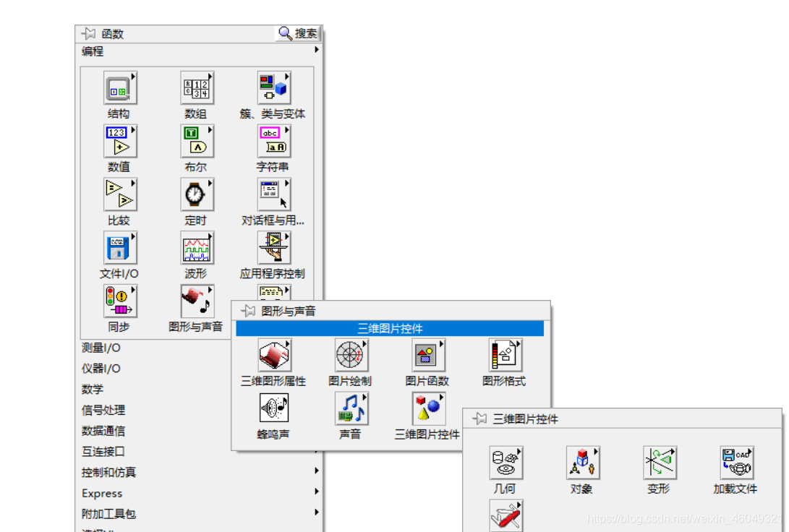Collapse the 编程 category arrow
The image size is (789, 532).
[x=317, y=50]
